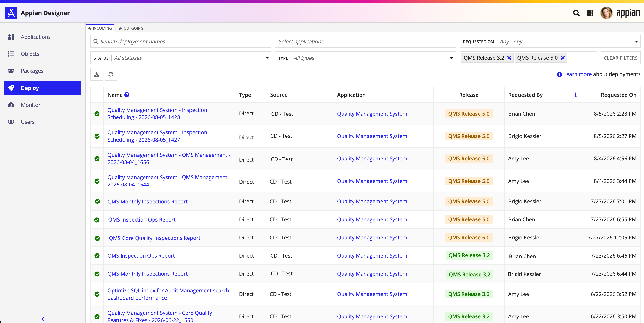Click the Select applications field
The height and width of the screenshot is (323, 644).
(x=365, y=41)
